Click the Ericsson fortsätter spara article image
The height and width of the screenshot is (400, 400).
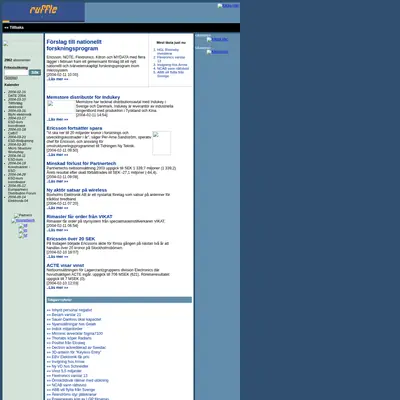(162, 143)
